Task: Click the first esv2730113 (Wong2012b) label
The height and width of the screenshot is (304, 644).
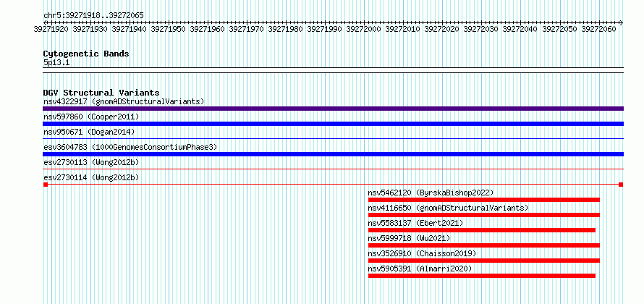Action: 91,162
